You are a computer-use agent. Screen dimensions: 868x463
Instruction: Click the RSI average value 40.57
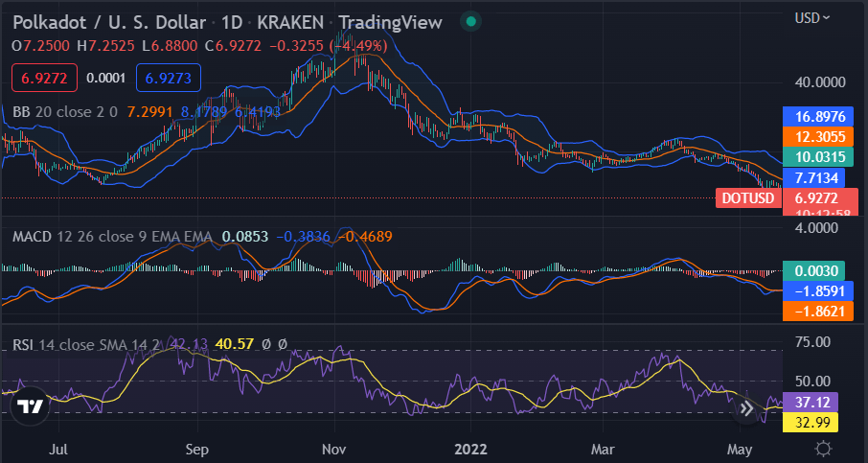(235, 344)
